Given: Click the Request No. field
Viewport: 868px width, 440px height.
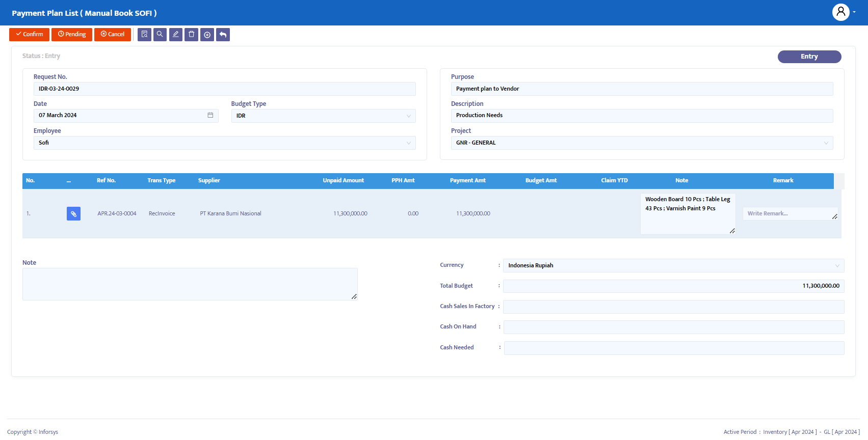Looking at the screenshot, I should [x=225, y=89].
